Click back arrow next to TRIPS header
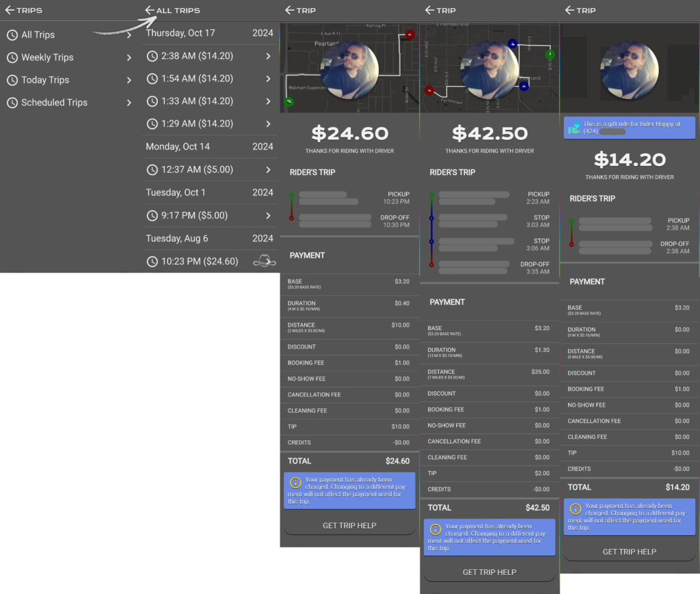The width and height of the screenshot is (700, 594). [10, 10]
